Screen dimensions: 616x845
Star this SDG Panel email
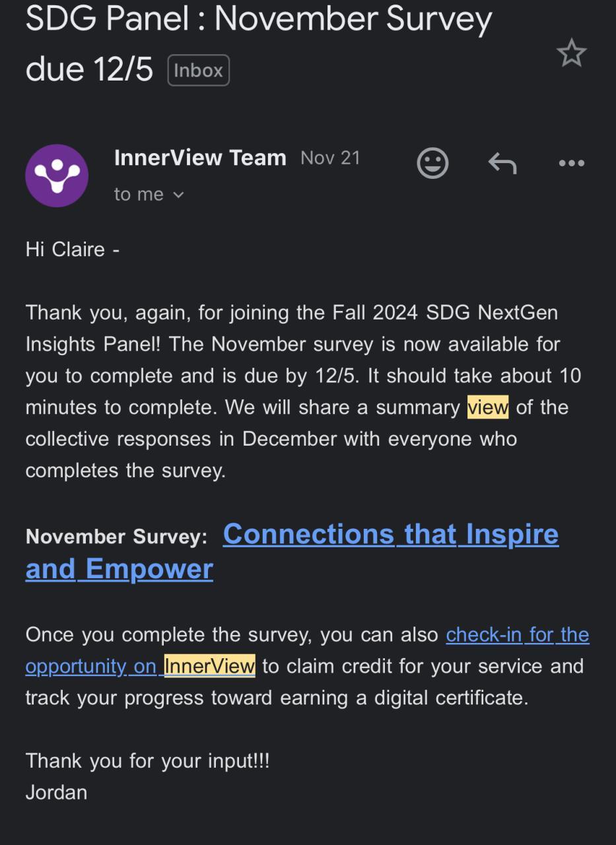(x=571, y=53)
